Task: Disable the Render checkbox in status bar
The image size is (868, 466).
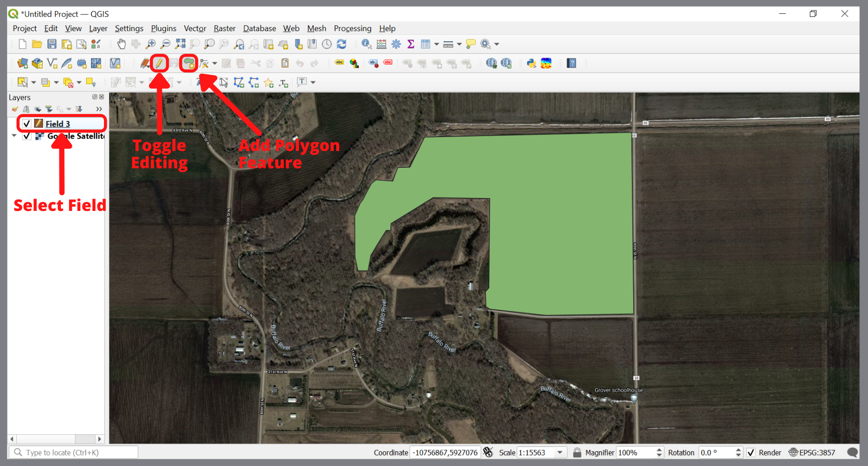Action: click(751, 452)
